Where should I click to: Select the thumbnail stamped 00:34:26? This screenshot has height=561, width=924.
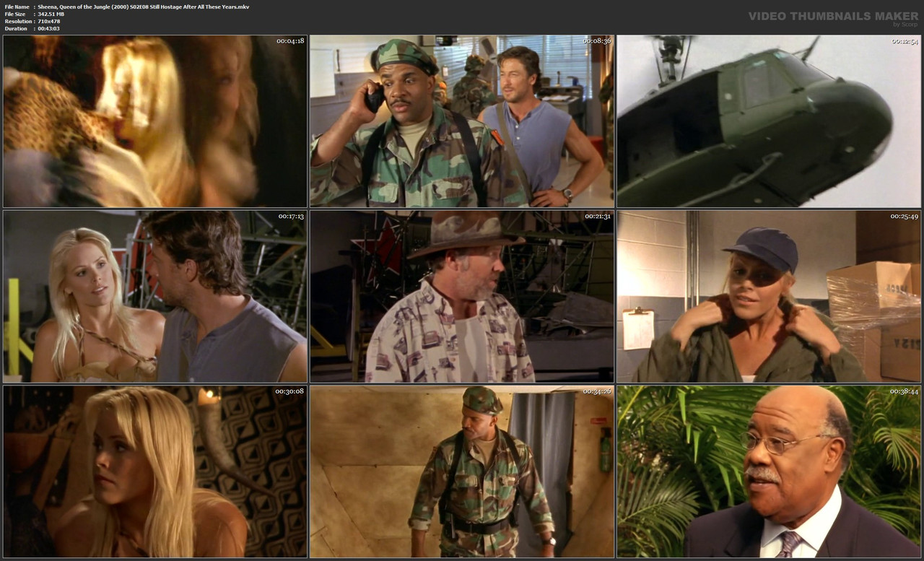(x=462, y=471)
